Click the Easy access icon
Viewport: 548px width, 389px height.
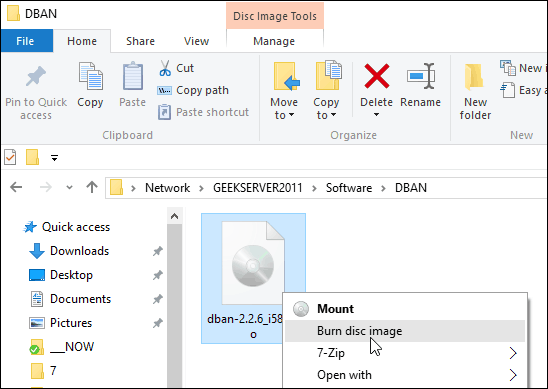point(507,90)
